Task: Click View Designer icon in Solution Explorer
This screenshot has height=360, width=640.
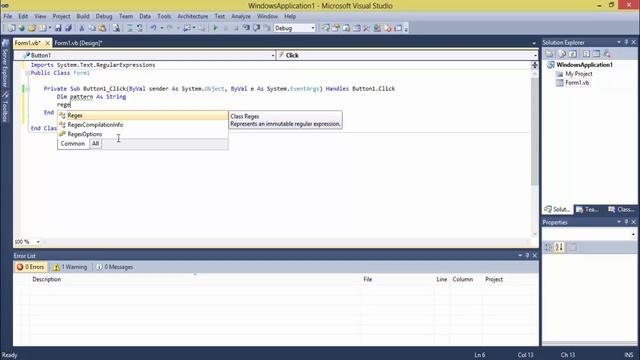Action: pyautogui.click(x=596, y=54)
